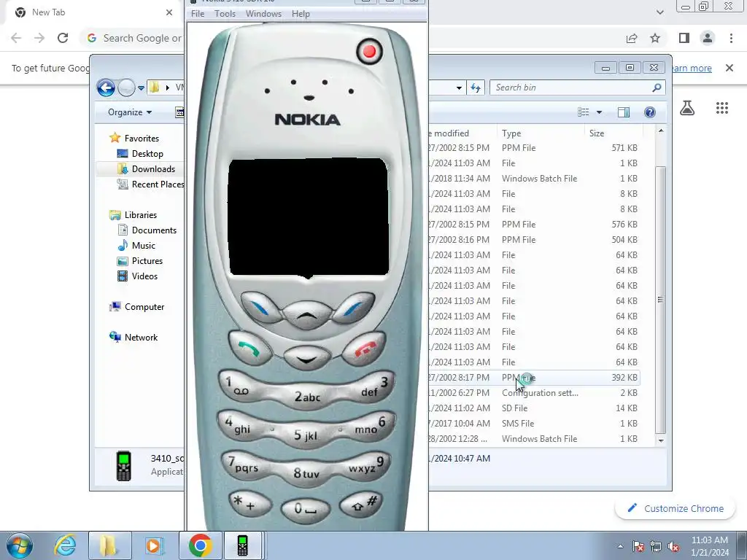
Task: Open the emulator Tools menu
Action: pos(225,14)
